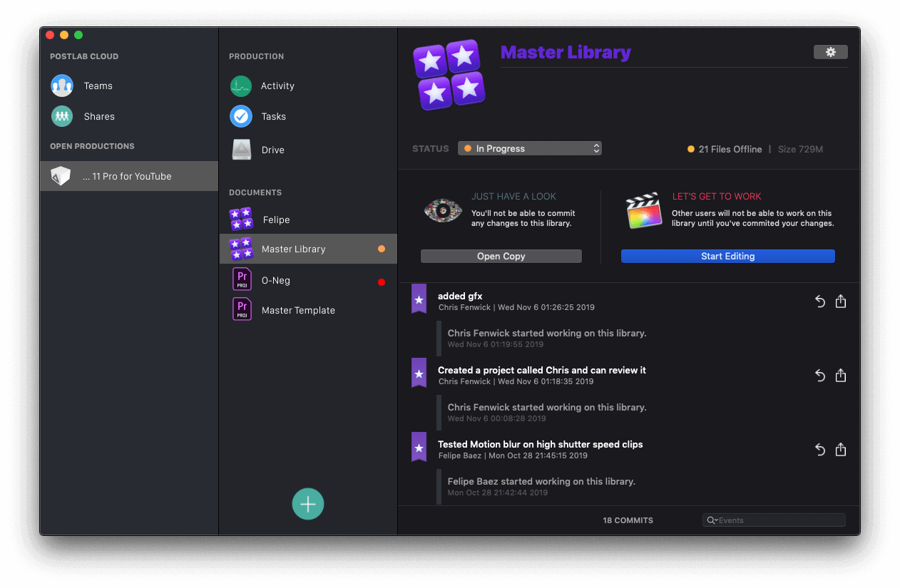The height and width of the screenshot is (588, 900).
Task: Share the 'Created a project called Chris' commit
Action: pos(841,376)
